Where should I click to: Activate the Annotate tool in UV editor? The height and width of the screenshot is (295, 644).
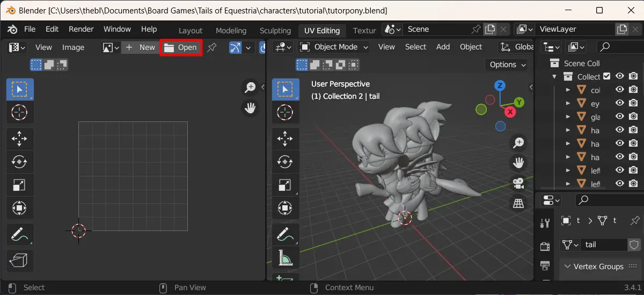(x=20, y=235)
